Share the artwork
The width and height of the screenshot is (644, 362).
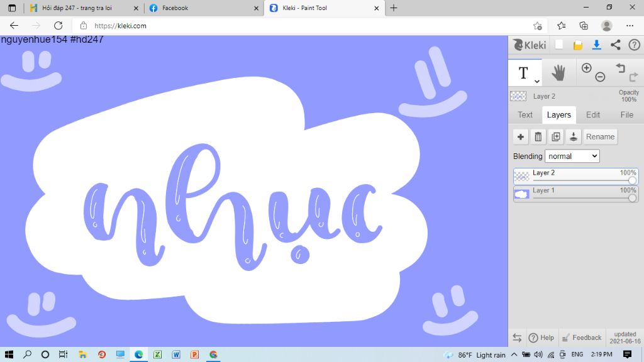click(x=615, y=45)
